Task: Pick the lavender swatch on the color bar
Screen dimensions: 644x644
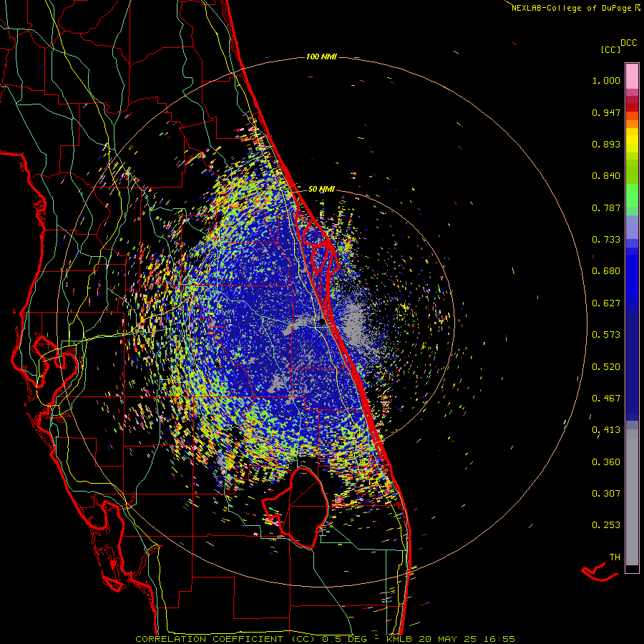Action: click(x=632, y=228)
